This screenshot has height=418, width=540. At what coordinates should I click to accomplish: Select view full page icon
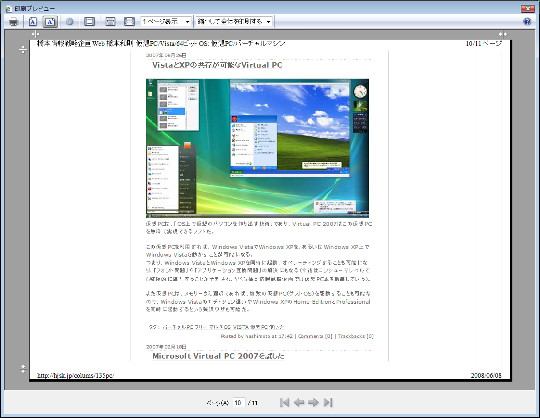[129, 22]
